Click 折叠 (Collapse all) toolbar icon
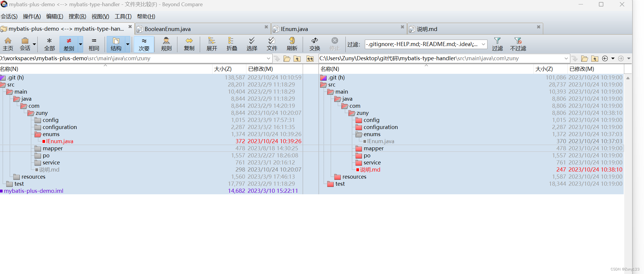 tap(232, 44)
